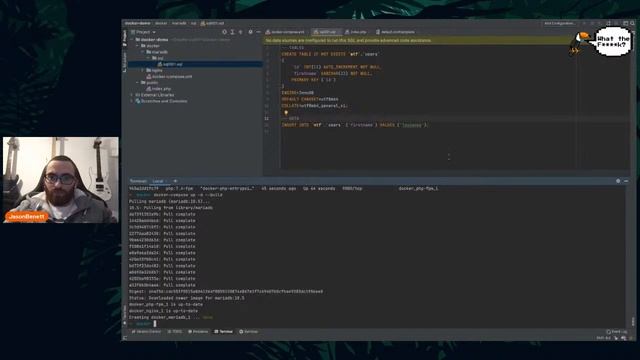The height and width of the screenshot is (360, 640).
Task: Select the mariadb folder row
Action: [x=195, y=52]
